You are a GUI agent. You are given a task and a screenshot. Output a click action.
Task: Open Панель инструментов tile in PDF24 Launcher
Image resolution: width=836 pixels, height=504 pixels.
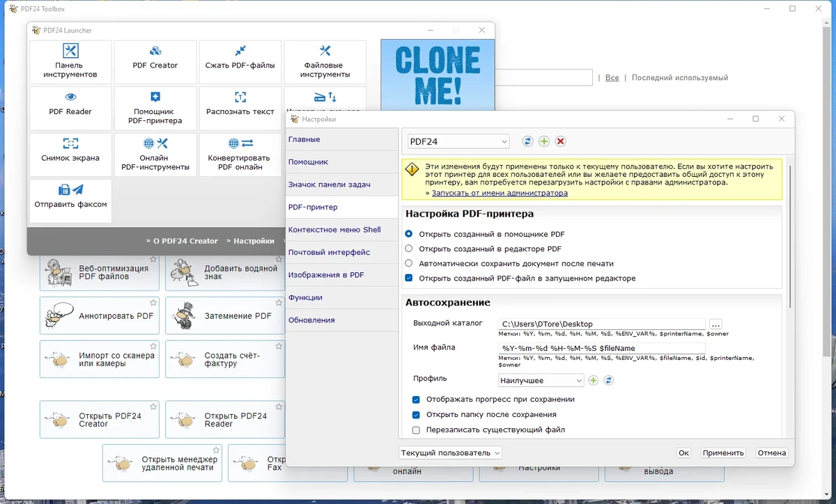70,62
